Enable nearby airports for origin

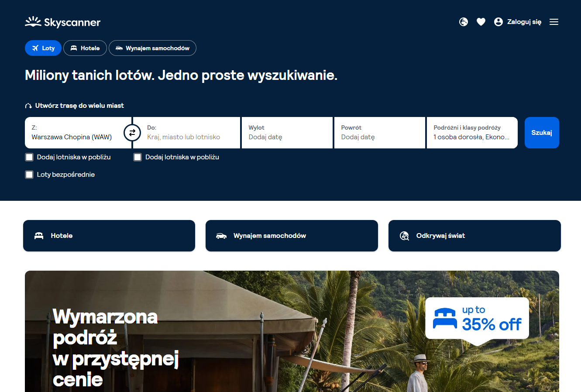tap(29, 157)
